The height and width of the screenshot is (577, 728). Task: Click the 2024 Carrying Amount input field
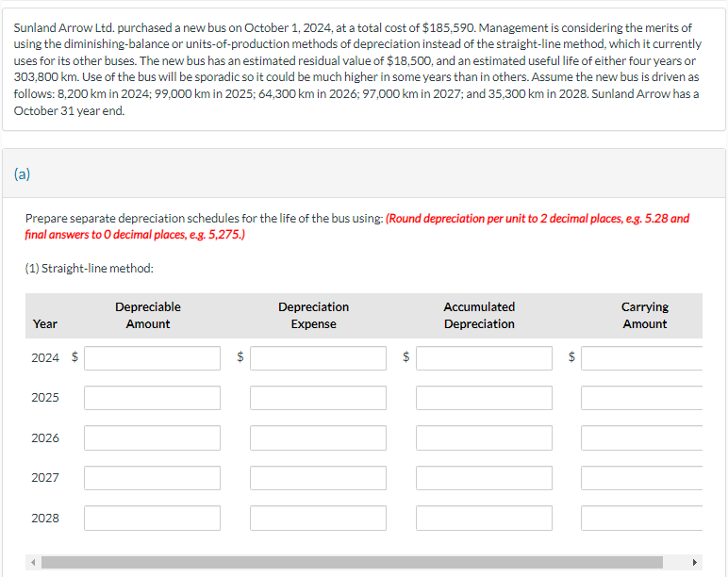(641, 358)
